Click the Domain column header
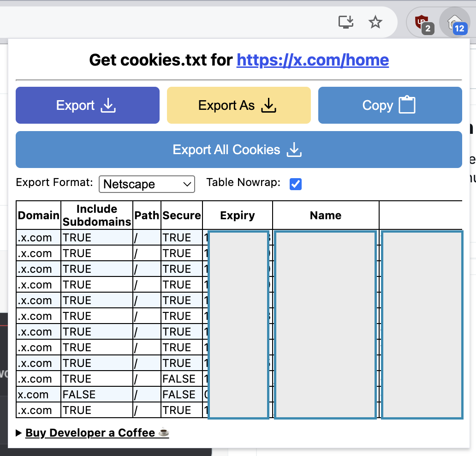Viewport: 476px width, 456px height. point(39,216)
